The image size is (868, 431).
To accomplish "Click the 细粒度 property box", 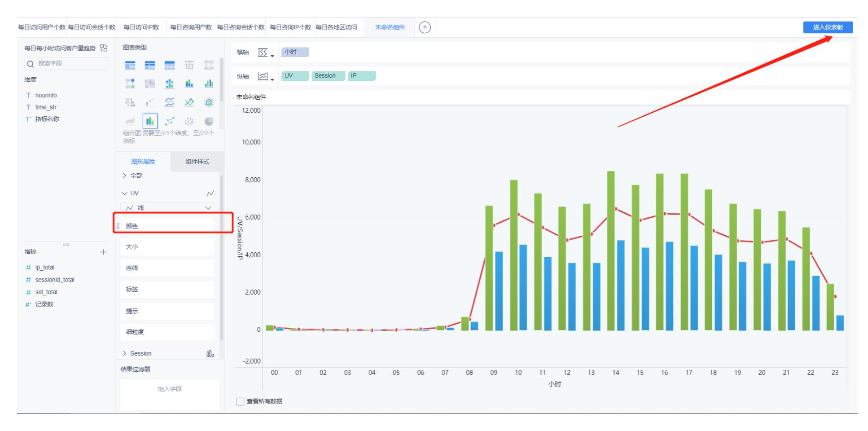I will pyautogui.click(x=167, y=332).
